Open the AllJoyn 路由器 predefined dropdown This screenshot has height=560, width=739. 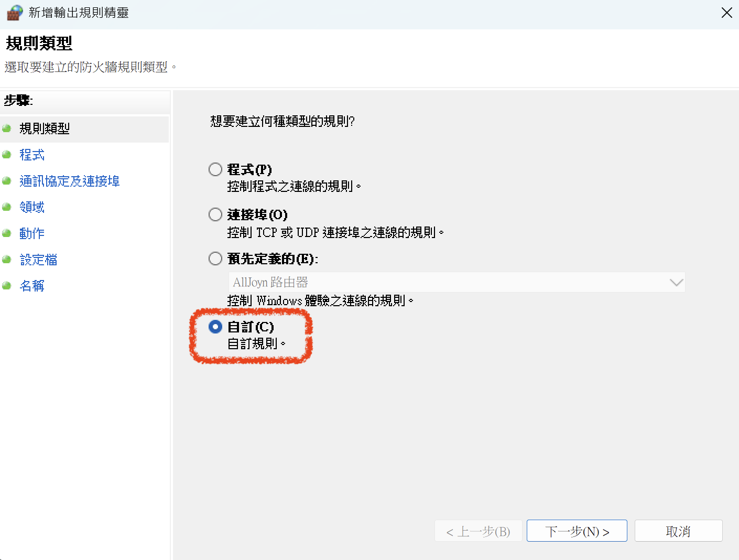pyautogui.click(x=456, y=282)
